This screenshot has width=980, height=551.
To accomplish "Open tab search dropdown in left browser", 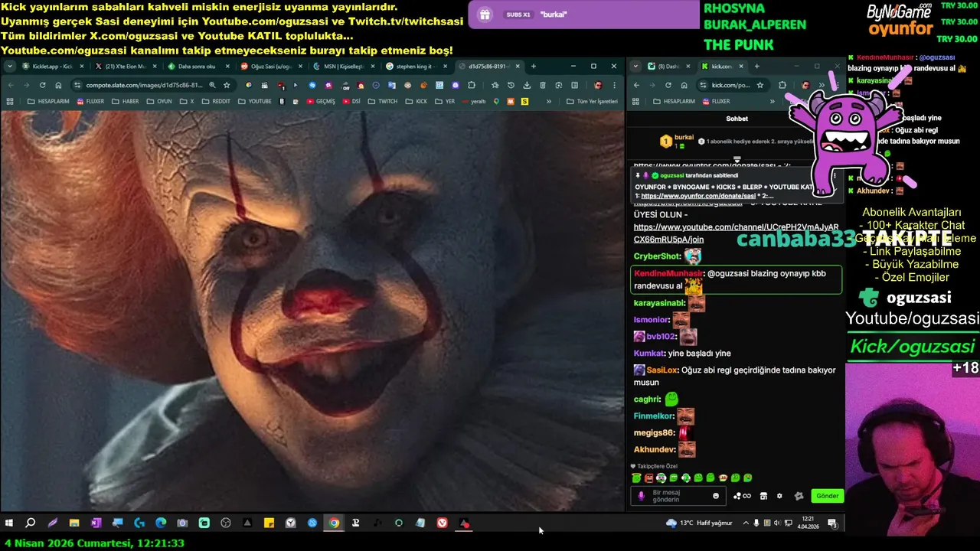I will coord(10,67).
